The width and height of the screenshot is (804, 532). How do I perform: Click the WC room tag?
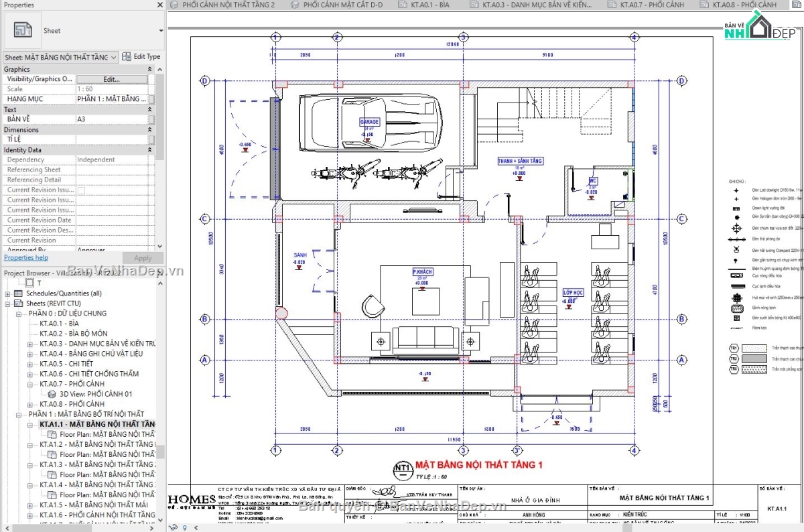[x=593, y=181]
